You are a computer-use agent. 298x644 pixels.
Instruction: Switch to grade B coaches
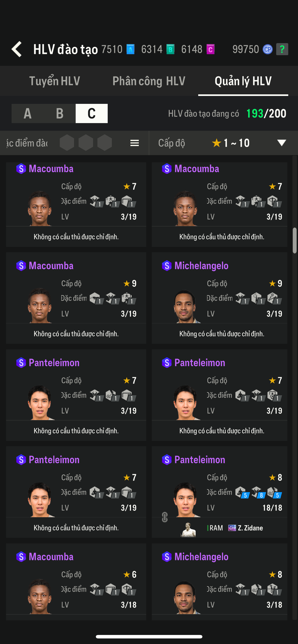pos(60,114)
